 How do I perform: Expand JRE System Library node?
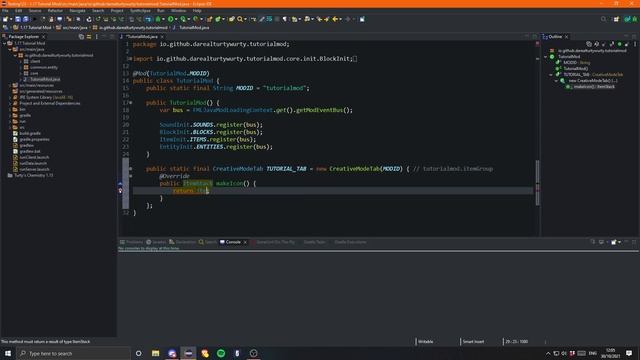[10, 98]
